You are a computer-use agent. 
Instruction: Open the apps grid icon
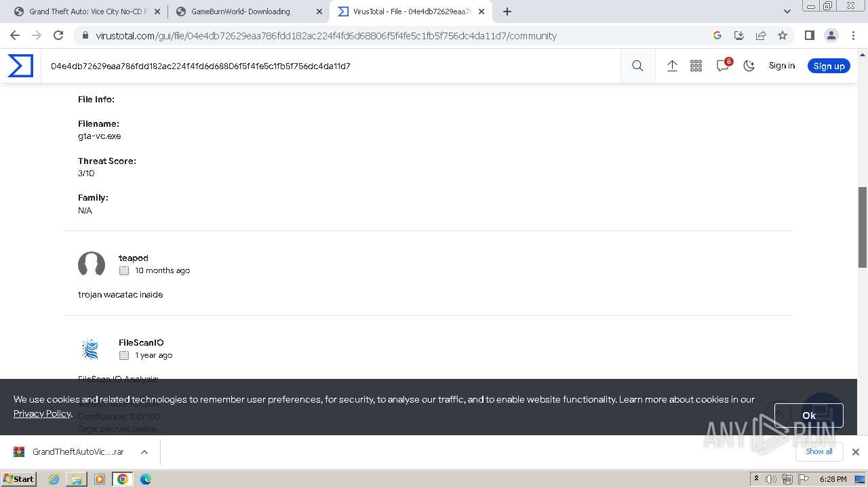[x=696, y=66]
